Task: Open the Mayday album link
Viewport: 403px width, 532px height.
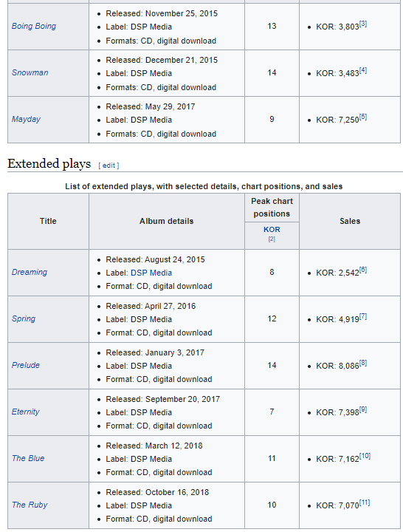Action: [x=26, y=119]
